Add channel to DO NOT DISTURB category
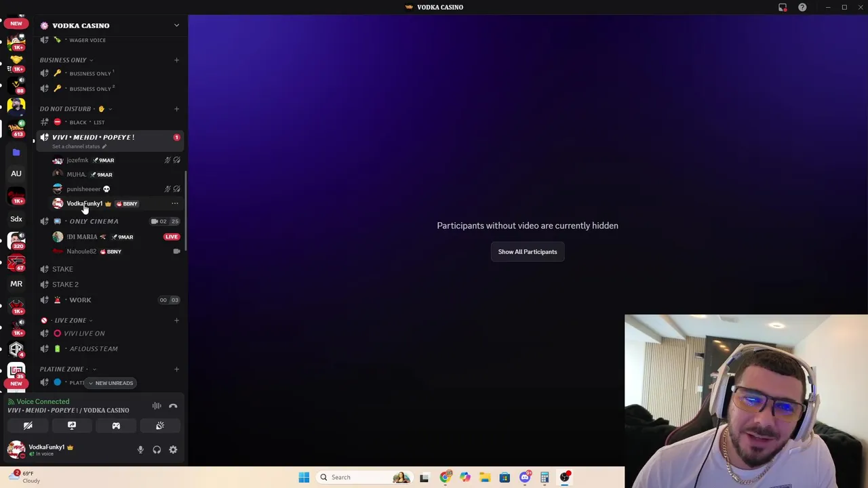The width and height of the screenshot is (868, 488). pyautogui.click(x=176, y=108)
